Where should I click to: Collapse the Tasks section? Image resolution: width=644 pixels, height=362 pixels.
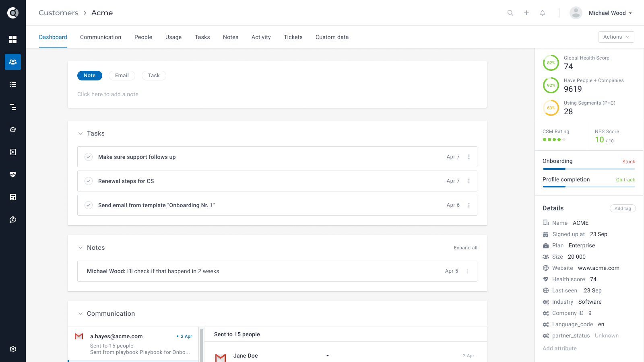pyautogui.click(x=80, y=134)
